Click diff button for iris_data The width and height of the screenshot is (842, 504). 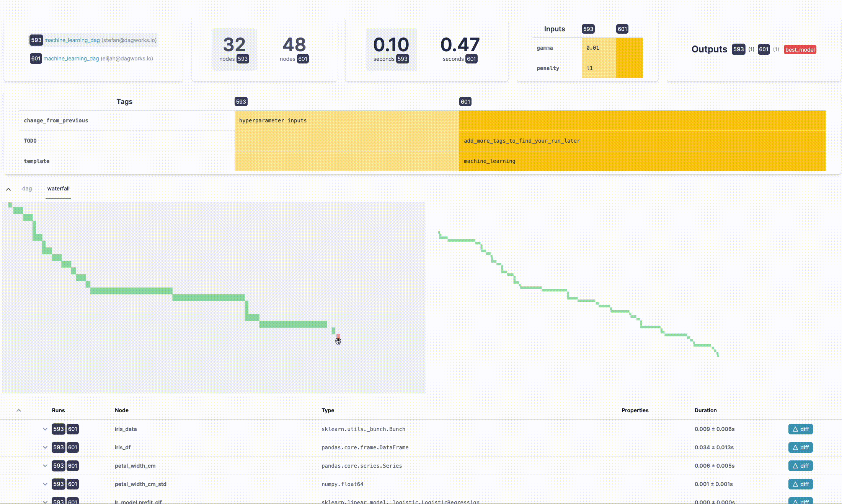point(800,429)
